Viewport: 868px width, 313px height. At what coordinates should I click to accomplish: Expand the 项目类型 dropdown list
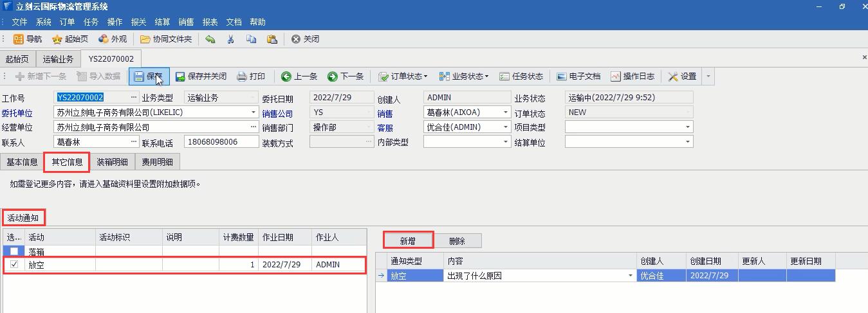(x=688, y=127)
